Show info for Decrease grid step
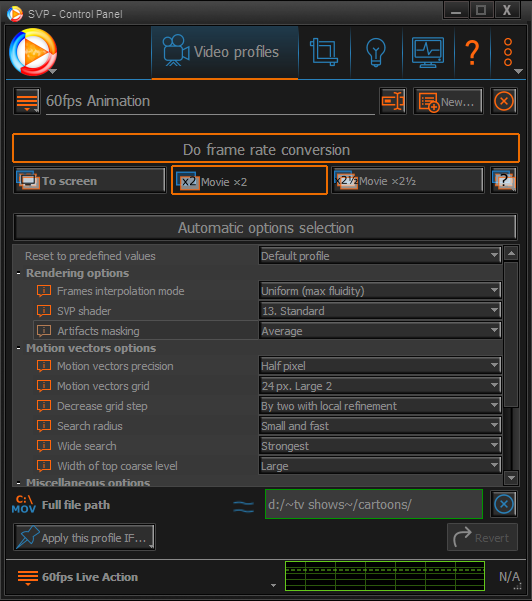The width and height of the screenshot is (532, 601). pyautogui.click(x=44, y=406)
